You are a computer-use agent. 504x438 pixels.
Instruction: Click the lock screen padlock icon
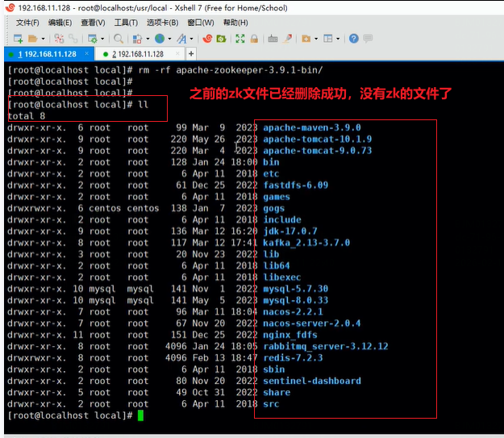coord(254,39)
